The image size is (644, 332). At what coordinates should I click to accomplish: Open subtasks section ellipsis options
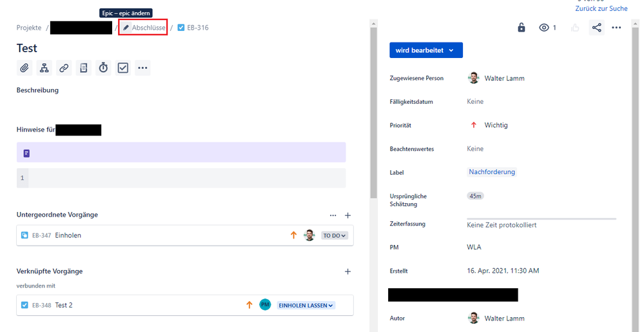(333, 215)
